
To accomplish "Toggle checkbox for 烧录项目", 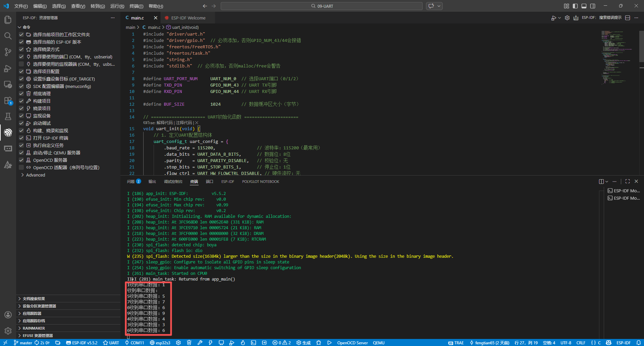I will tap(21, 108).
